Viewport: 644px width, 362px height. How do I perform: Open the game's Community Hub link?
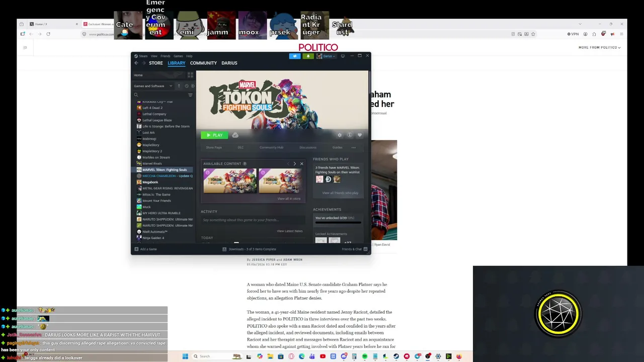(x=271, y=147)
